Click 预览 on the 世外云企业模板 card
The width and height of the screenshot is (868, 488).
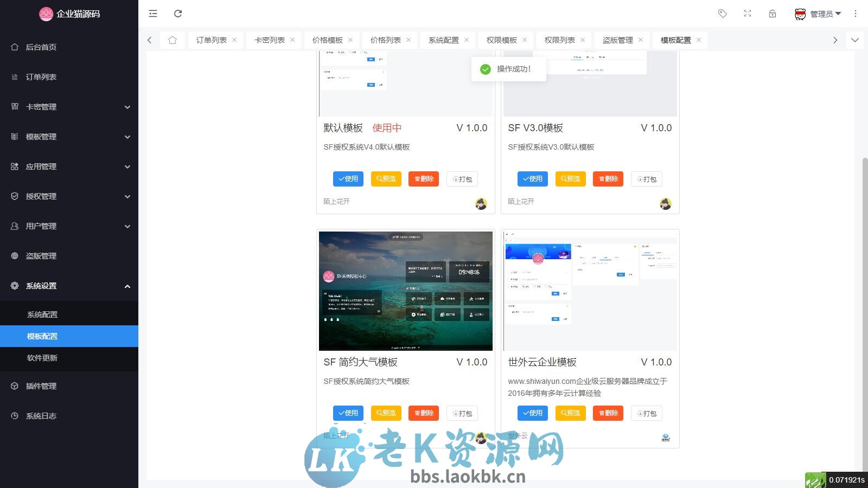(x=570, y=413)
